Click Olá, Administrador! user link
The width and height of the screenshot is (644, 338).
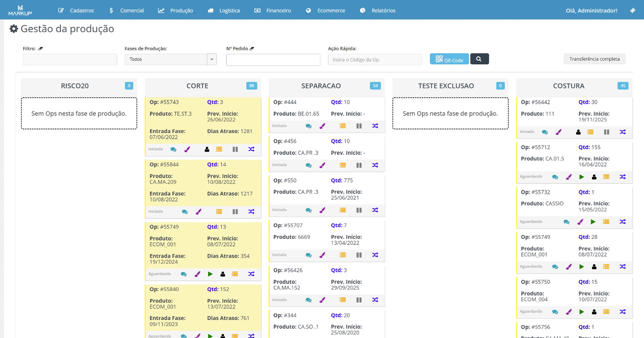[591, 11]
